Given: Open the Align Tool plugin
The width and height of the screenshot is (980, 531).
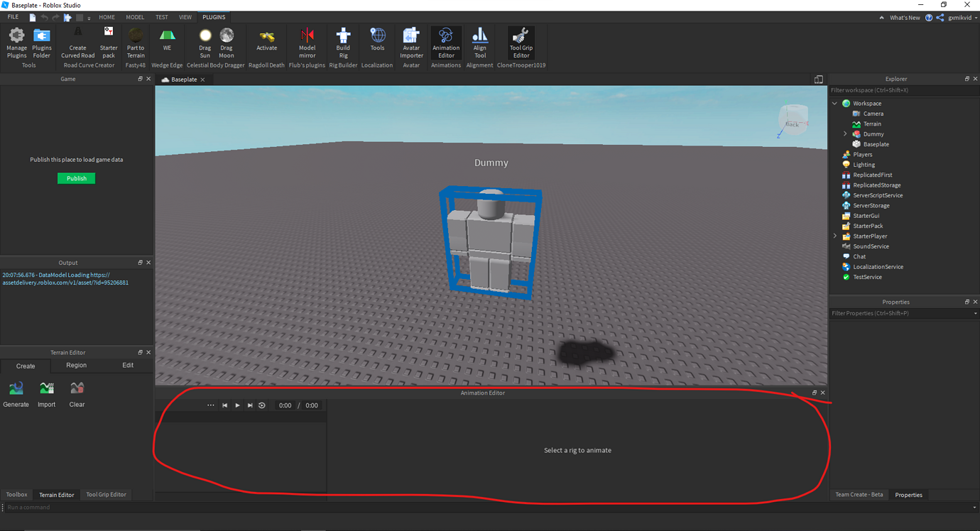Looking at the screenshot, I should [x=479, y=43].
